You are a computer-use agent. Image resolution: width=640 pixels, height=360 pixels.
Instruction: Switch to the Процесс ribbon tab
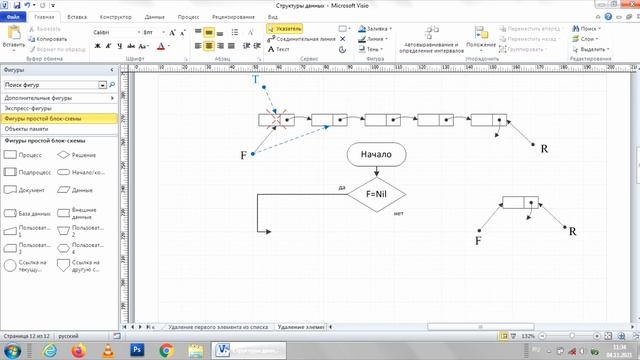tap(188, 17)
